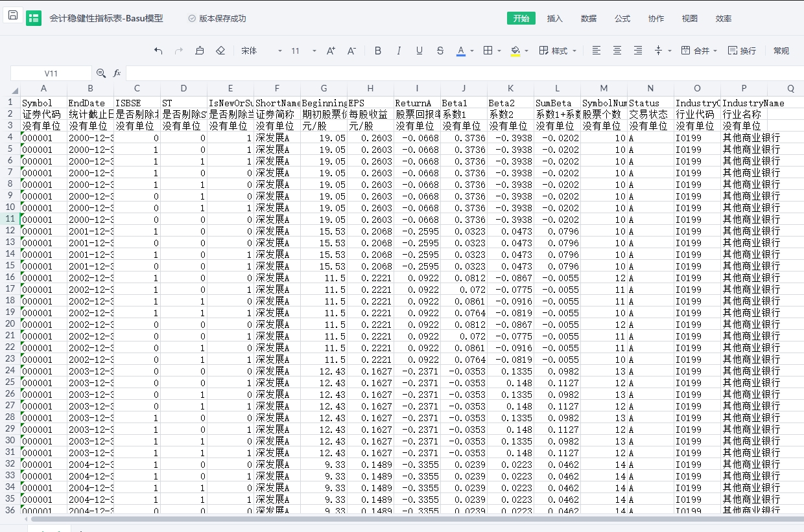Click the V11 cell name box
804x532 pixels.
(51, 73)
